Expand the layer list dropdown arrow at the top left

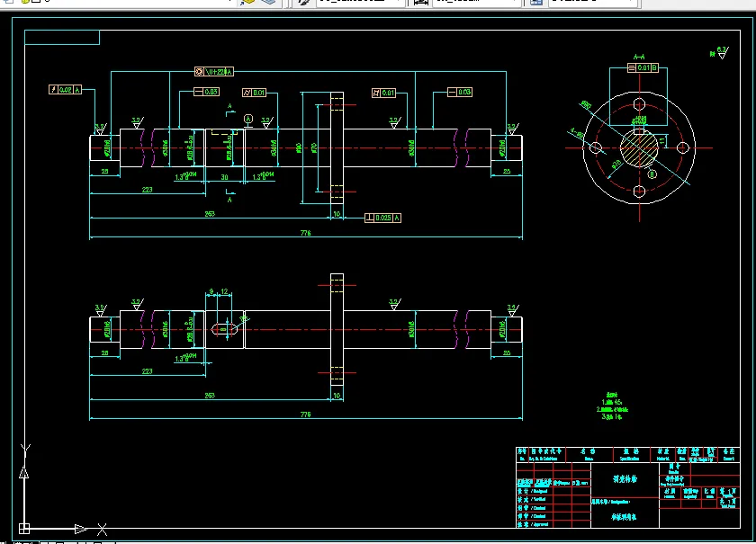point(230,2)
